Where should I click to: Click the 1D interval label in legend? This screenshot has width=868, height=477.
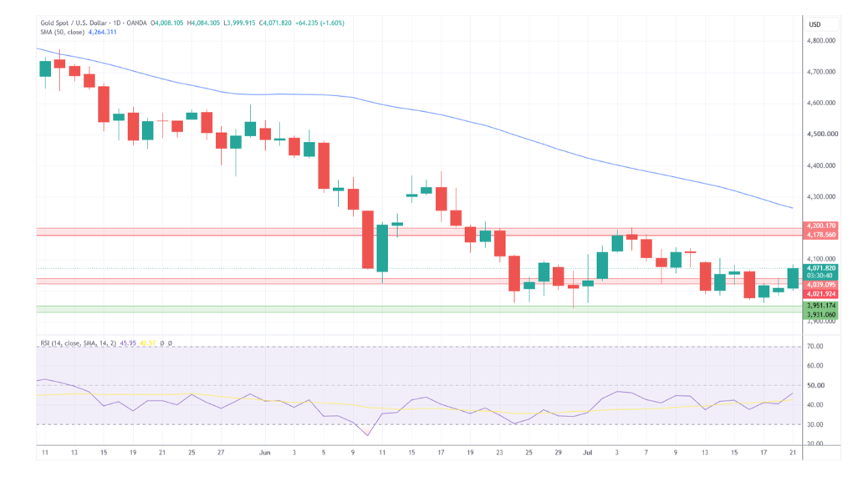pyautogui.click(x=117, y=23)
